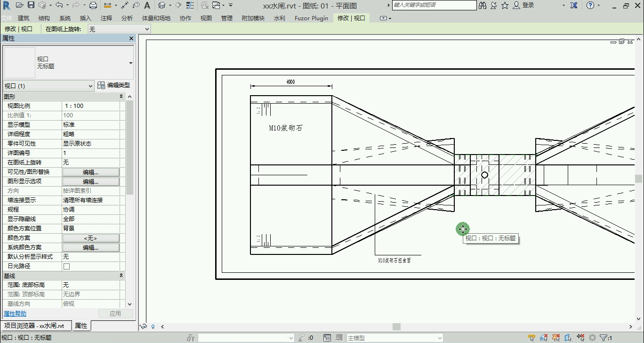This screenshot has height=343, width=644.
Task: Open the Revit application menu logo
Action: [6, 5]
